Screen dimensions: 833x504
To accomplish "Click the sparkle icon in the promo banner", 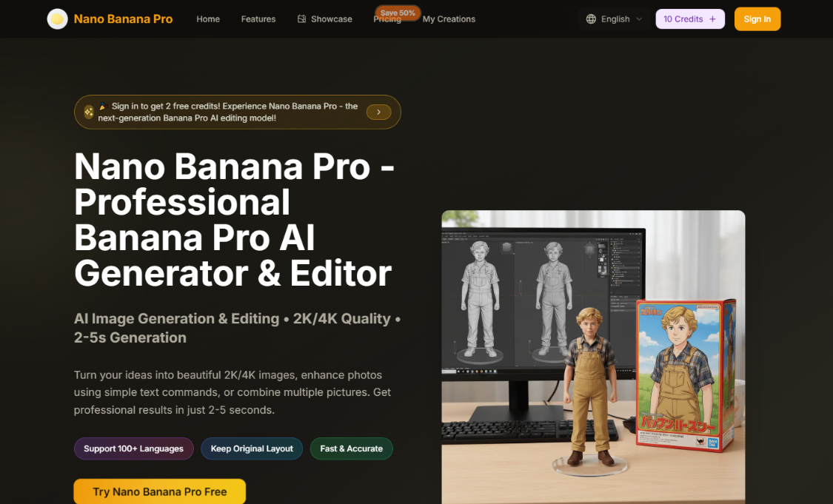I will coord(88,111).
